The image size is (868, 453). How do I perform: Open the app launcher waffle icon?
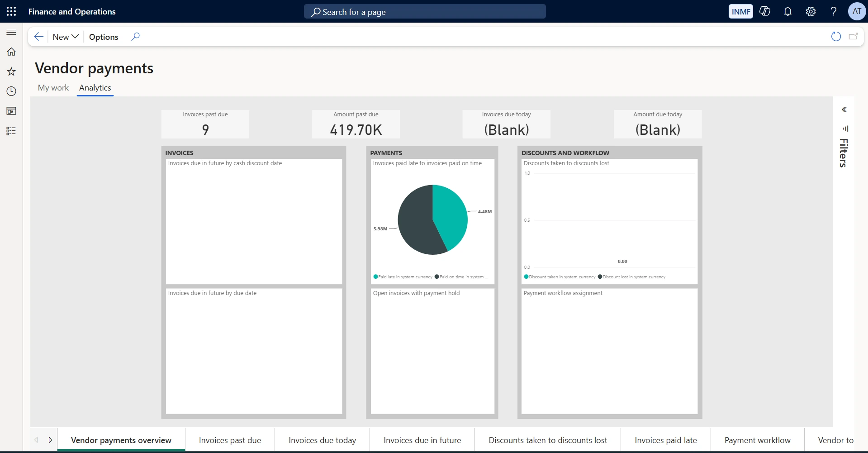[11, 11]
